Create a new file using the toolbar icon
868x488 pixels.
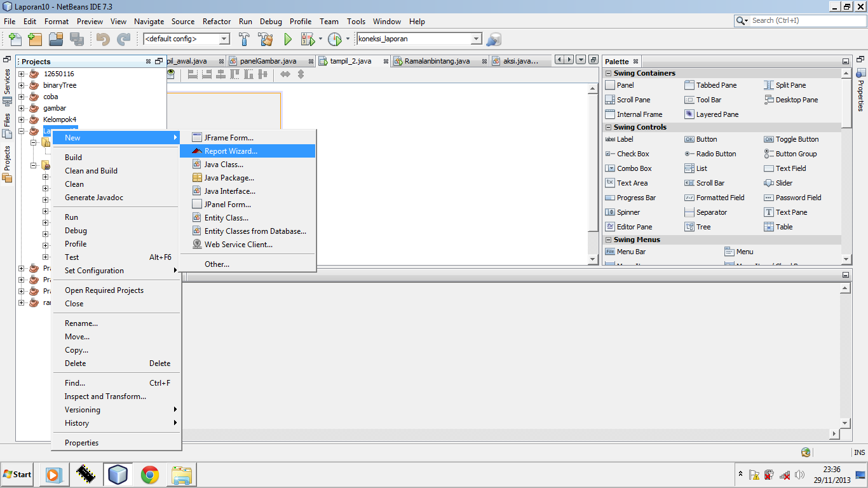[14, 39]
